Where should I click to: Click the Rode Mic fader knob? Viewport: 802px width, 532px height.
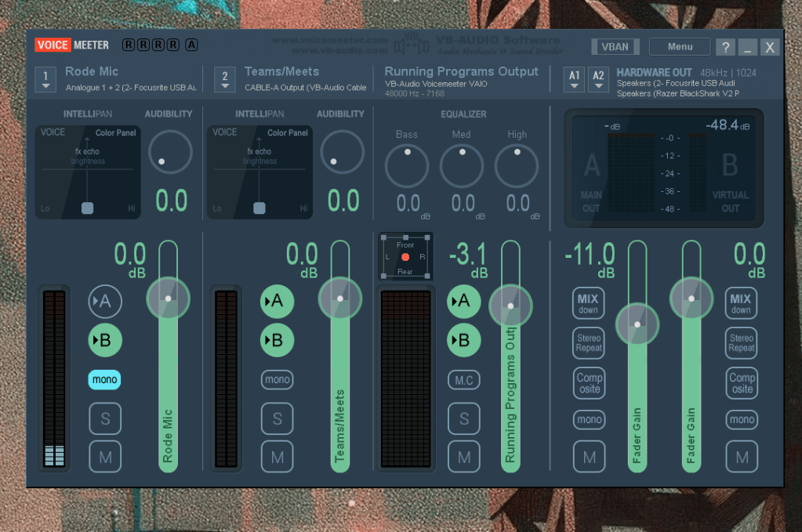point(169,299)
